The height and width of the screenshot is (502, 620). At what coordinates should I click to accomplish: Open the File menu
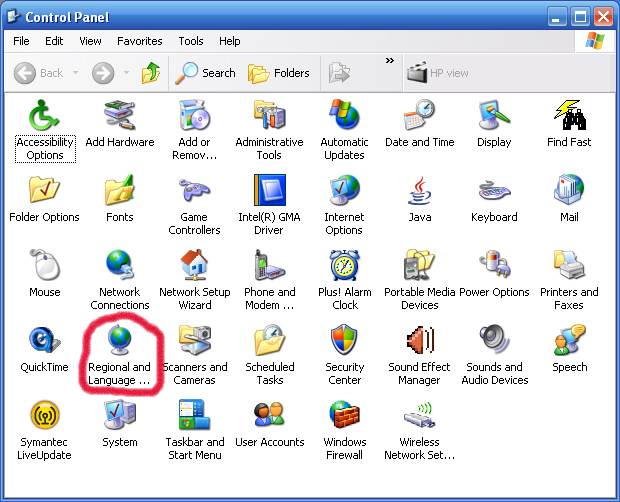21,41
